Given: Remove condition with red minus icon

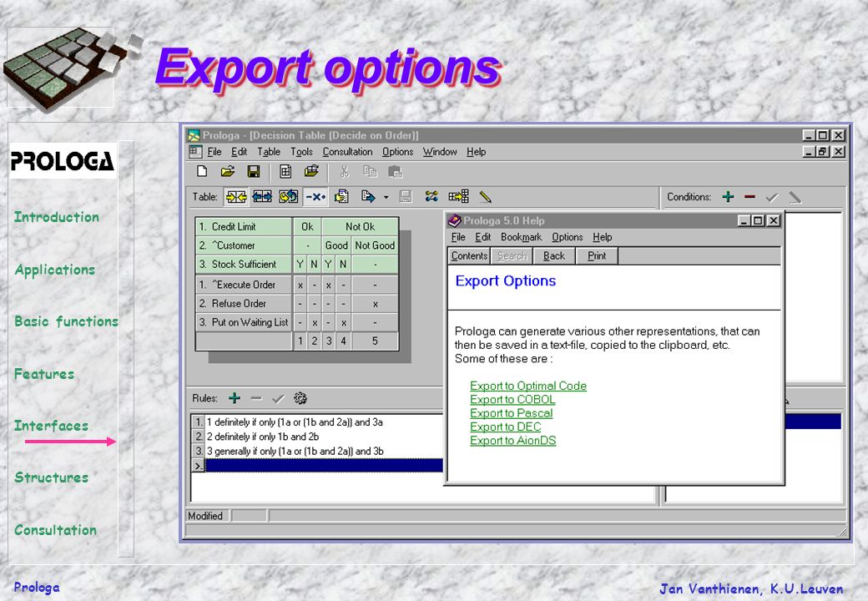Looking at the screenshot, I should [x=750, y=197].
